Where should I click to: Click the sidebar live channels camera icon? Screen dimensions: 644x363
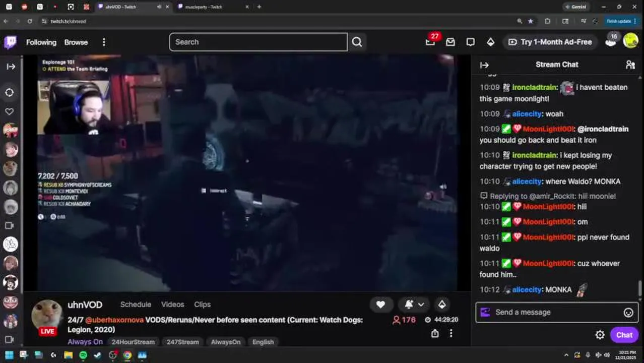(9, 225)
